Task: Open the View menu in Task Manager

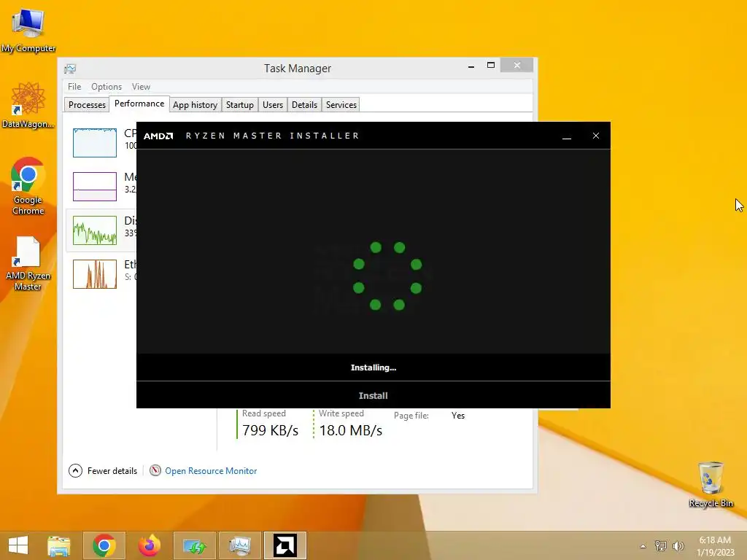Action: 141,87
